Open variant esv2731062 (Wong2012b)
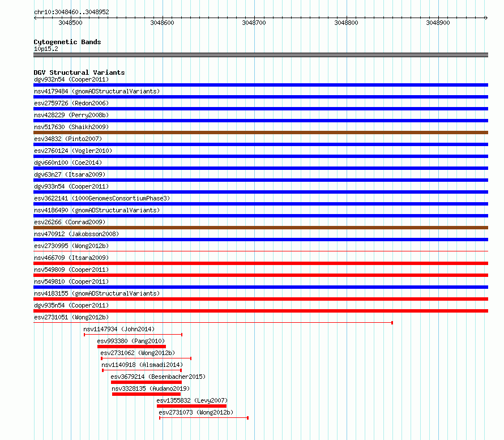The width and height of the screenshot is (504, 440). (x=138, y=353)
